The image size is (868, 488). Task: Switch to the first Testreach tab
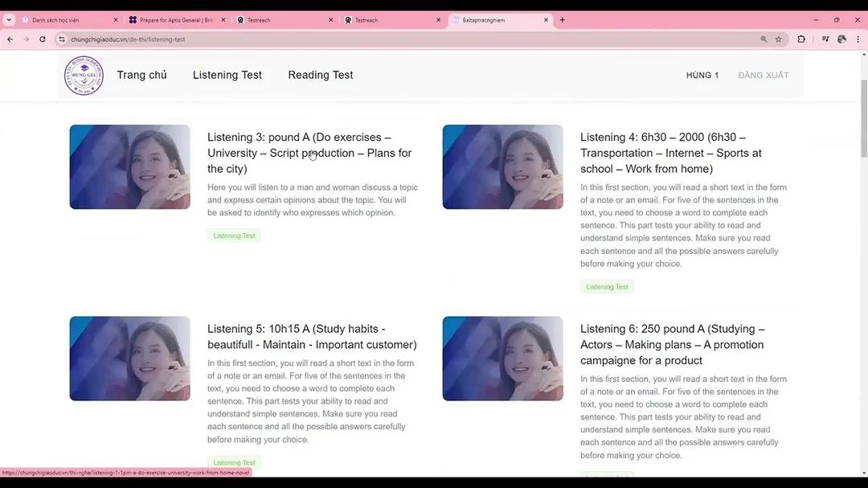click(284, 20)
